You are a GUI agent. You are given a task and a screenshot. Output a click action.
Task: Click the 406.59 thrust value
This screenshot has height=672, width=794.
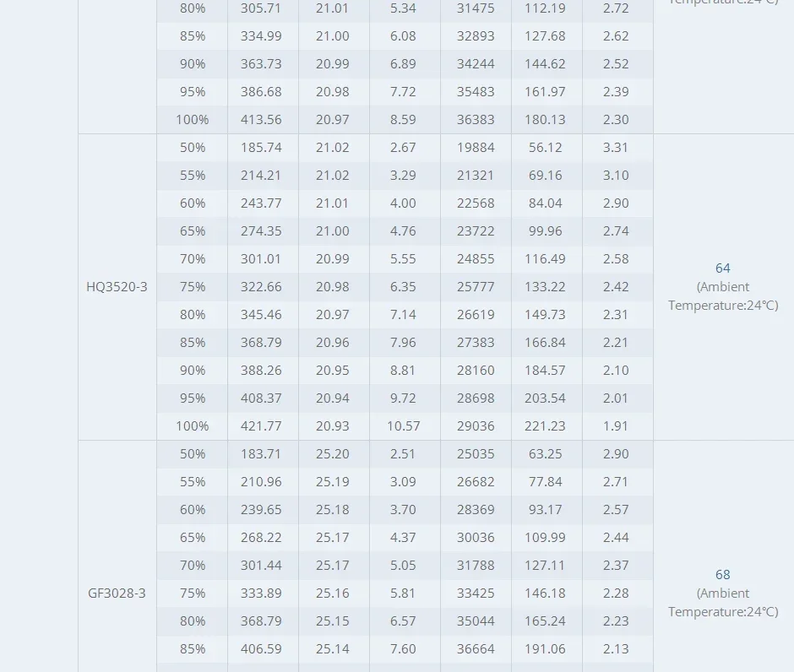[261, 648]
